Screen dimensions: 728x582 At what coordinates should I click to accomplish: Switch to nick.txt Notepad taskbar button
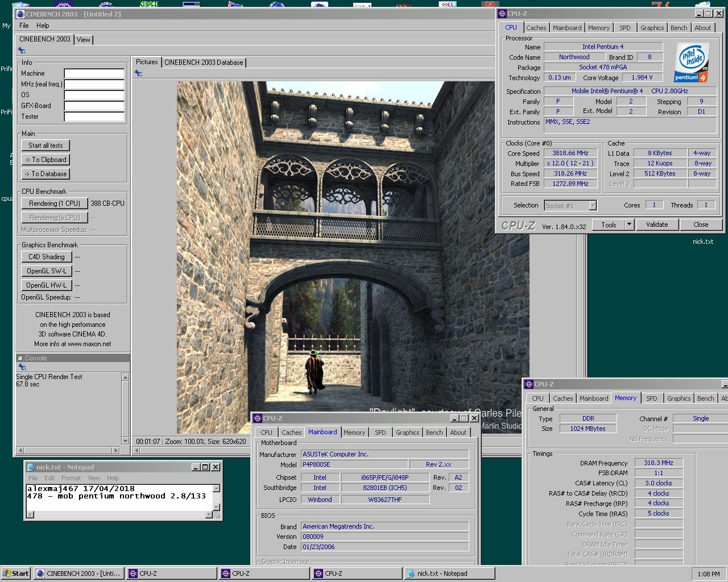(x=449, y=573)
